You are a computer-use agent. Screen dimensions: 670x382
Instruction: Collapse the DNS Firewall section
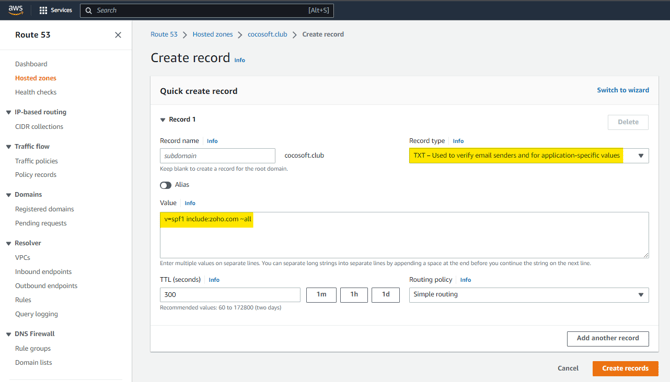tap(8, 334)
